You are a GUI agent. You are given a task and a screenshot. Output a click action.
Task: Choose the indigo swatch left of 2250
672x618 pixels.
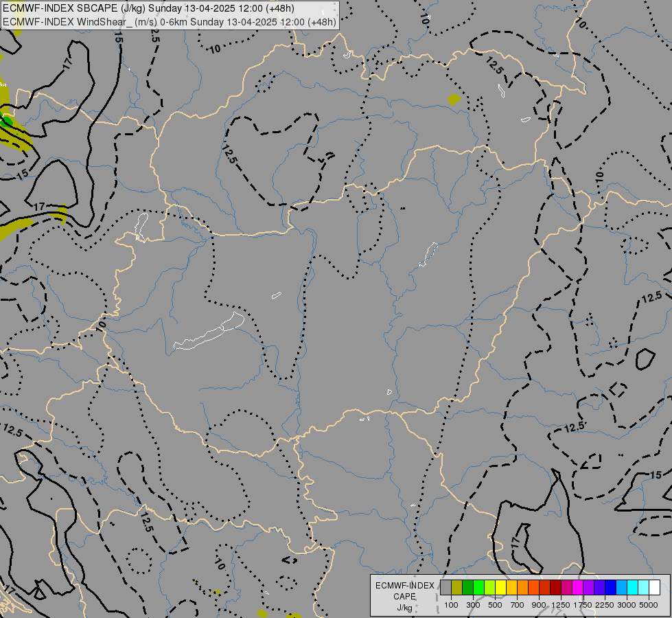pos(599,587)
